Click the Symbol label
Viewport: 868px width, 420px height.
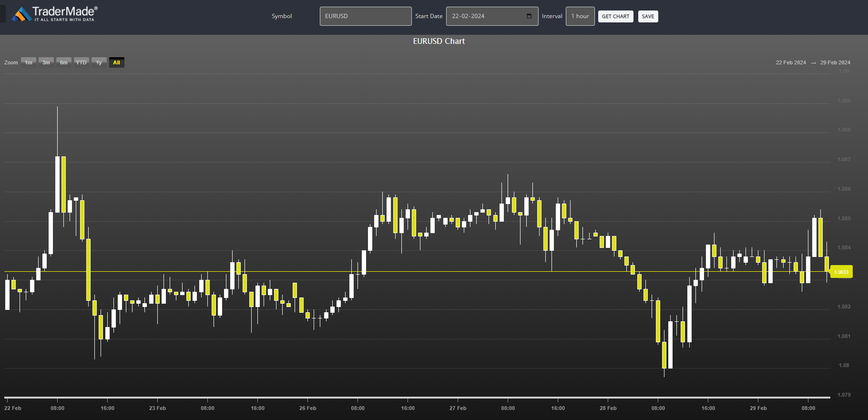[282, 16]
